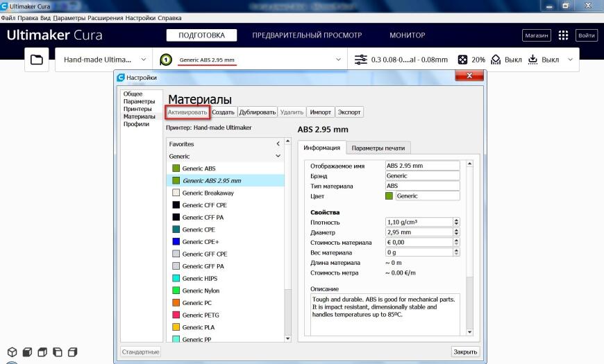This screenshot has width=604, height=364.
Task: Expand the printer Hand-made Ultimaker dropdown
Action: 143,60
